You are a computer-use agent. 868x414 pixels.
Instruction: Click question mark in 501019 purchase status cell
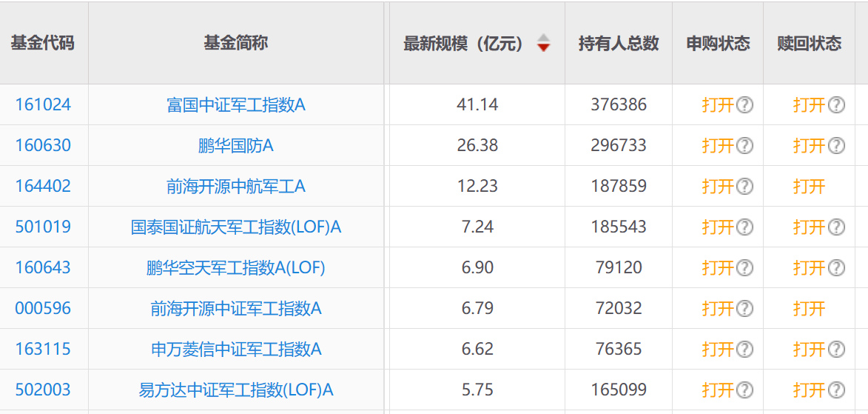click(x=745, y=227)
